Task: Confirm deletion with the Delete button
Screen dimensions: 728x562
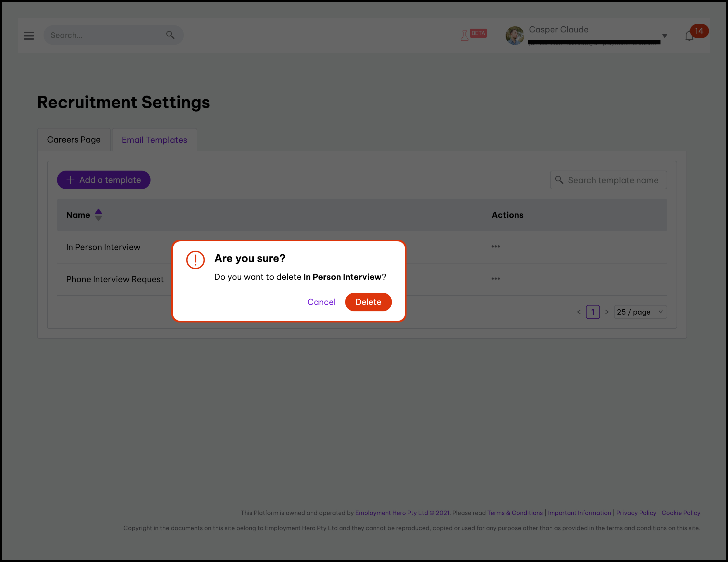Action: tap(368, 302)
